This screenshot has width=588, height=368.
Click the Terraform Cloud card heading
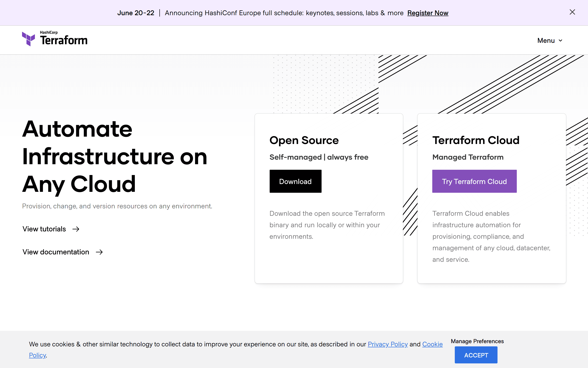click(x=476, y=141)
